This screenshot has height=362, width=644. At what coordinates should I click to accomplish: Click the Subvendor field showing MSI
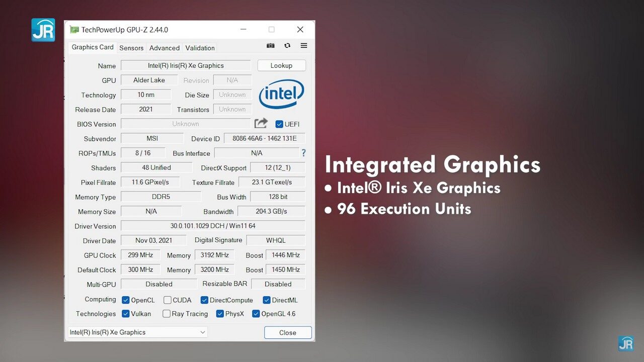(x=152, y=138)
